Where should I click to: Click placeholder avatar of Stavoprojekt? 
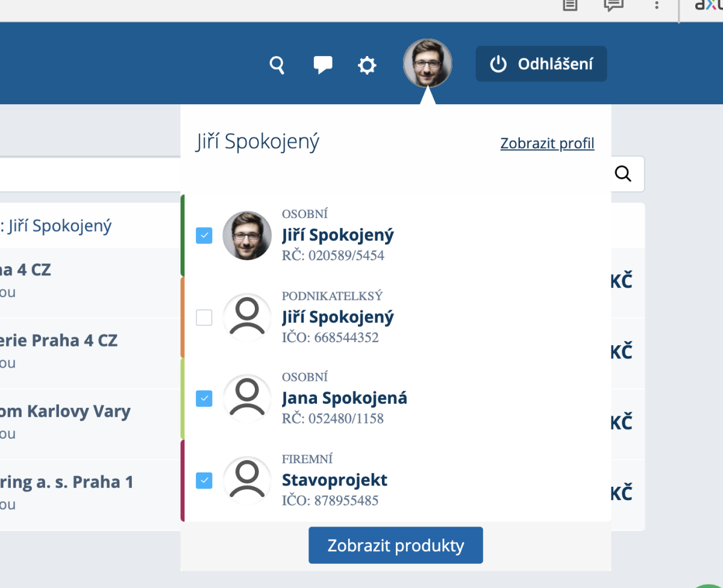tap(247, 480)
